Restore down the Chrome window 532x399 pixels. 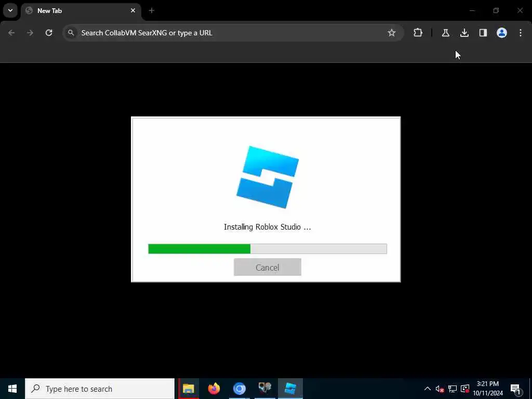click(x=496, y=10)
